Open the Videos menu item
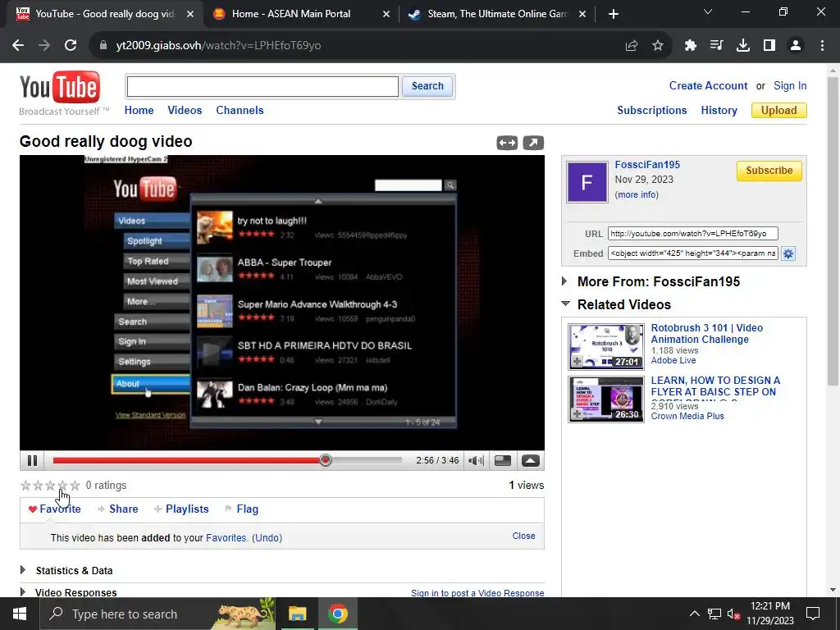 click(185, 111)
